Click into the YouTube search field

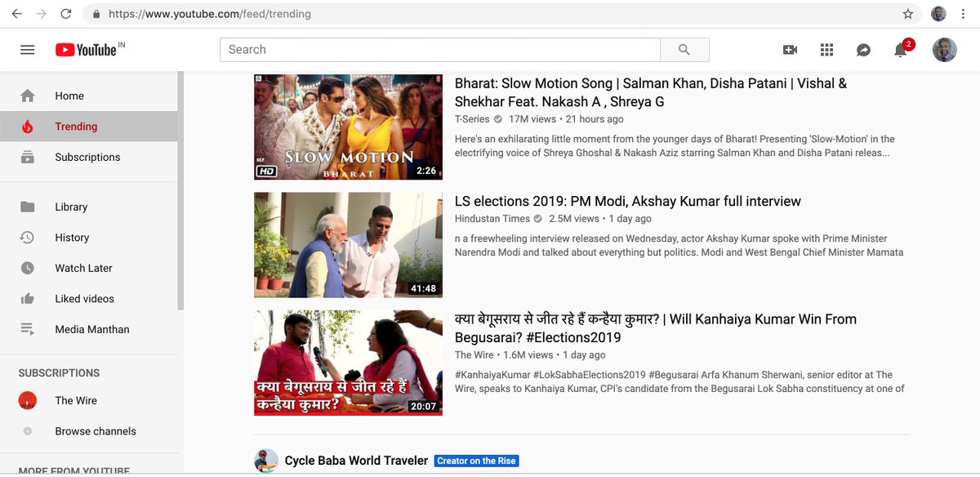click(x=440, y=50)
